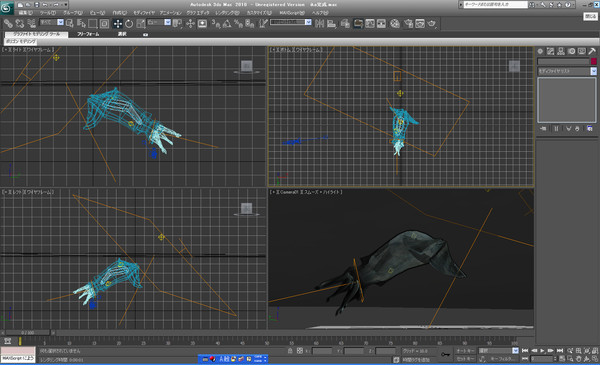This screenshot has height=365, width=600.
Task: Click the large Set Keys key icon
Action: pos(445,355)
